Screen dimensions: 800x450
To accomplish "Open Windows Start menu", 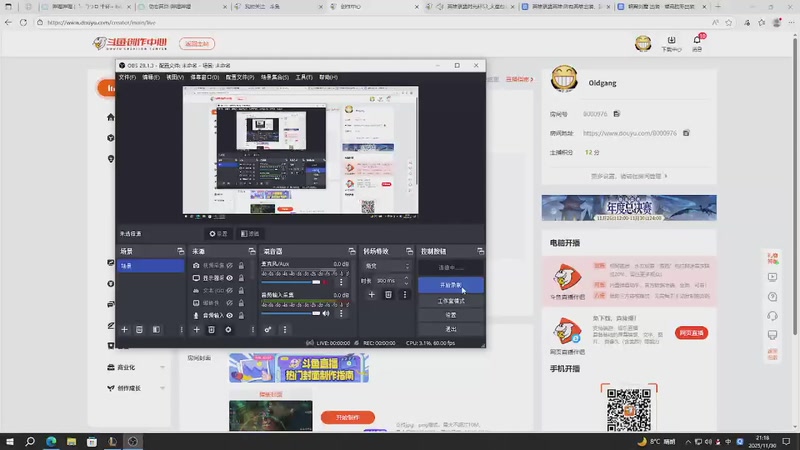I will [10, 441].
